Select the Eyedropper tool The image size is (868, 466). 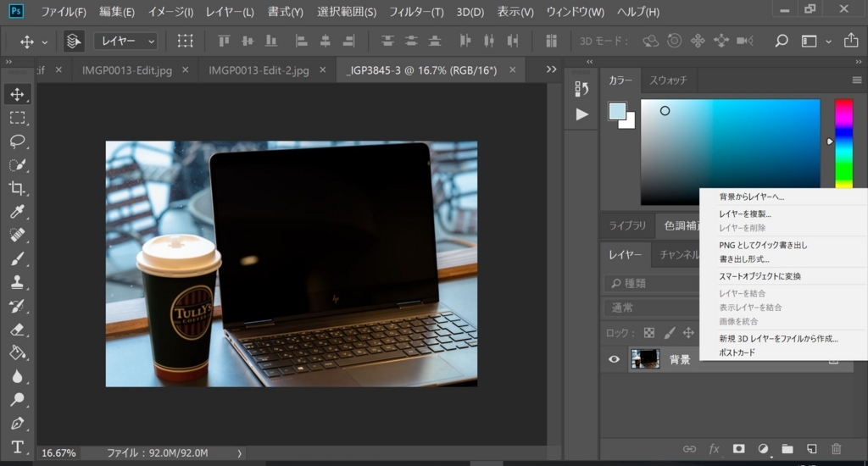point(17,212)
